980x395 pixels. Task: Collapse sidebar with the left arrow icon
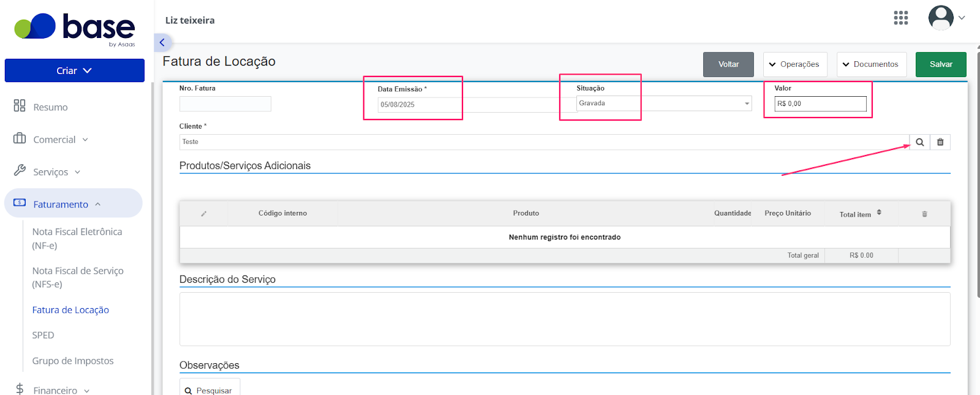[162, 42]
